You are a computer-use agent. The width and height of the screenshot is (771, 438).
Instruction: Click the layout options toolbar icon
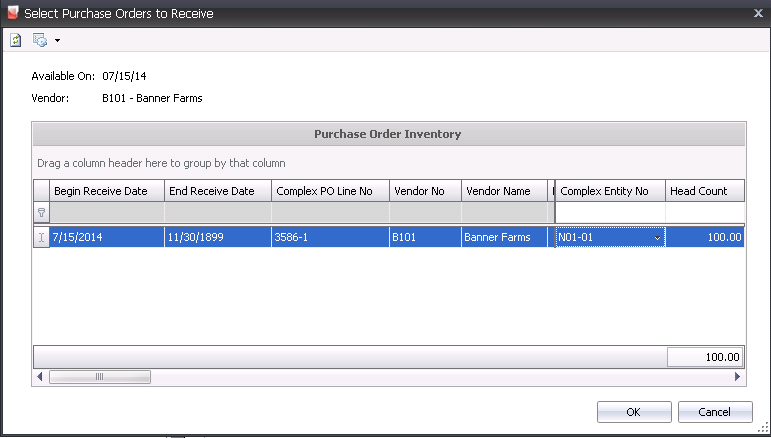click(x=40, y=40)
